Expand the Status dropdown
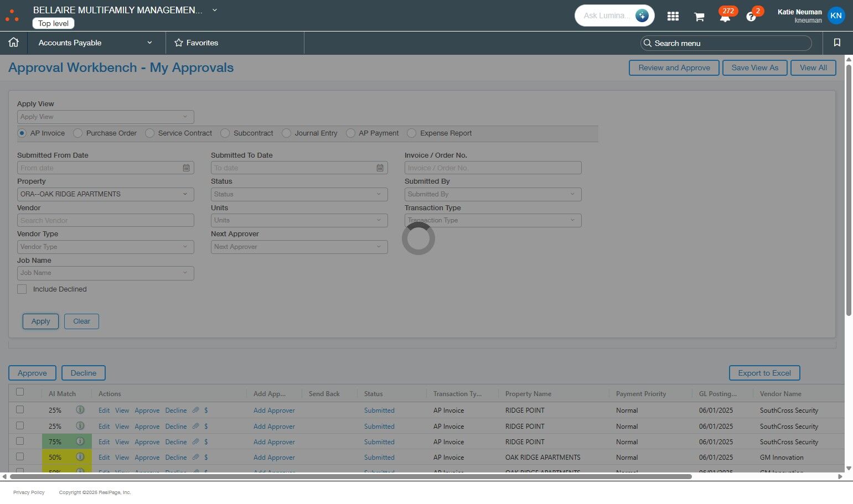The height and width of the screenshot is (504, 853). [299, 194]
